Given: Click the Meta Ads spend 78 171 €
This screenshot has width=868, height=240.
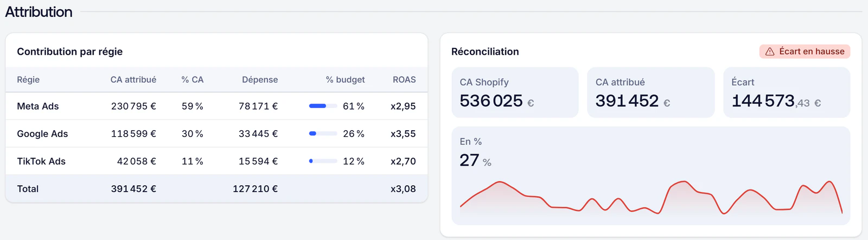Looking at the screenshot, I should pos(258,106).
